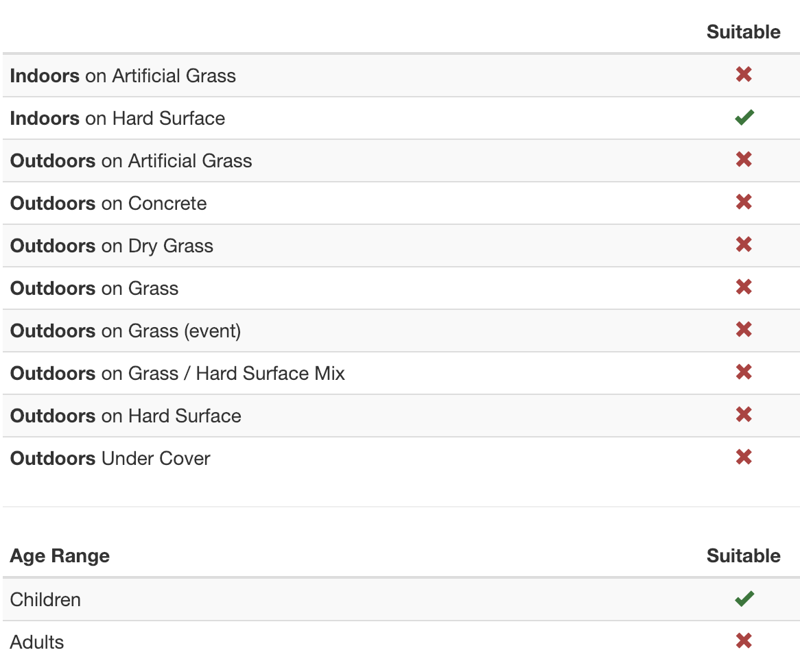Click red cross for Outdoors on Concrete
800x672 pixels.
click(744, 202)
